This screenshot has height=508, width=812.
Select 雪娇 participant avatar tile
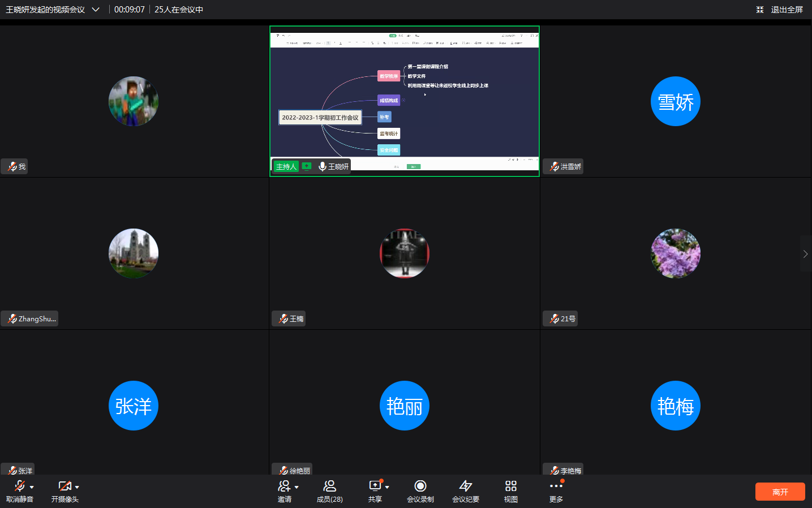675,101
